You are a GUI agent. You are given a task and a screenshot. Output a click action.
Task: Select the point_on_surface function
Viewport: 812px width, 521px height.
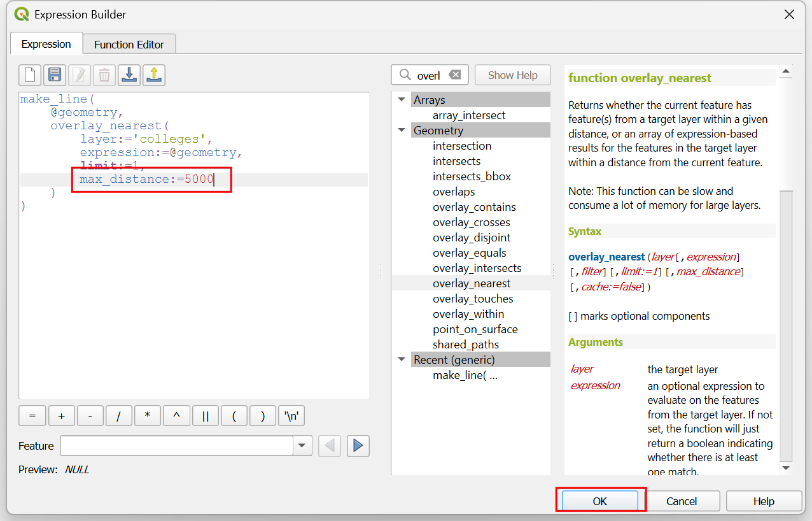pos(475,329)
